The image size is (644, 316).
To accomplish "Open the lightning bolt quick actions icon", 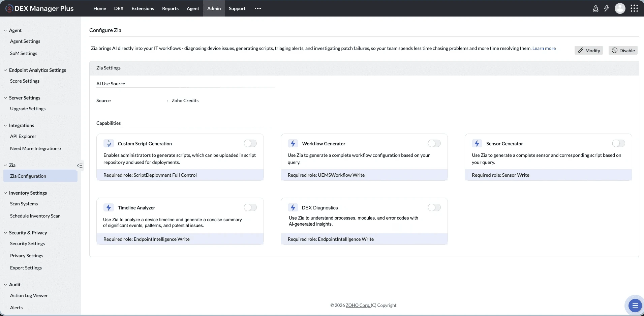I will 607,8.
